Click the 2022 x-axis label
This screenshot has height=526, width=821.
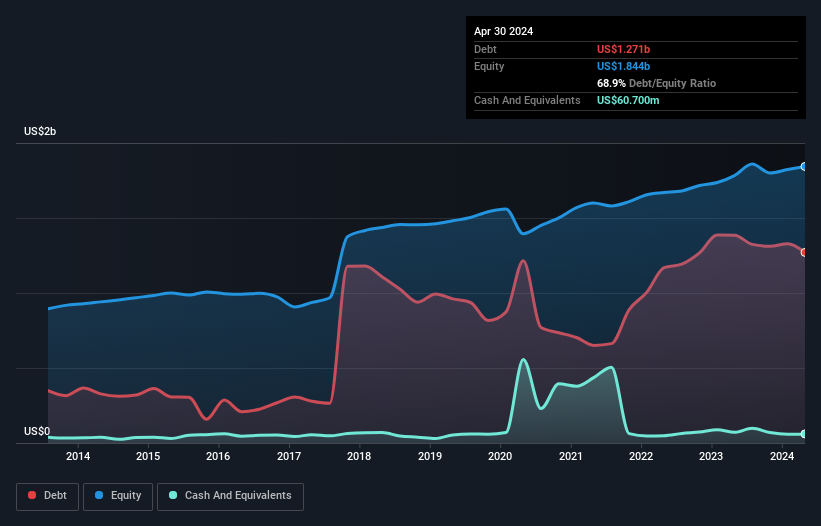pyautogui.click(x=641, y=456)
